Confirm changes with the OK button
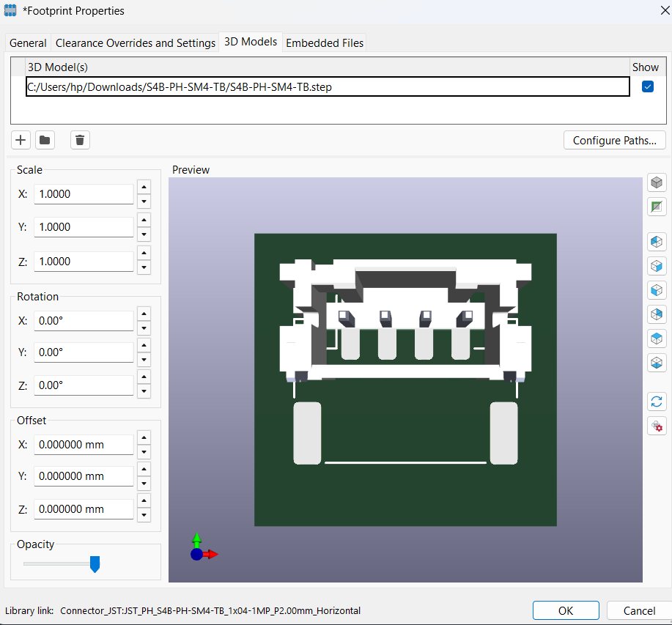Screen dimensions: 672x625 click(565, 610)
